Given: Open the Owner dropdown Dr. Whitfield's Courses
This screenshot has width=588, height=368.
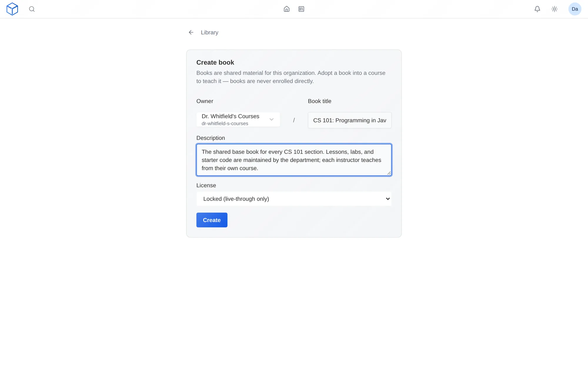Looking at the screenshot, I should pos(238,120).
